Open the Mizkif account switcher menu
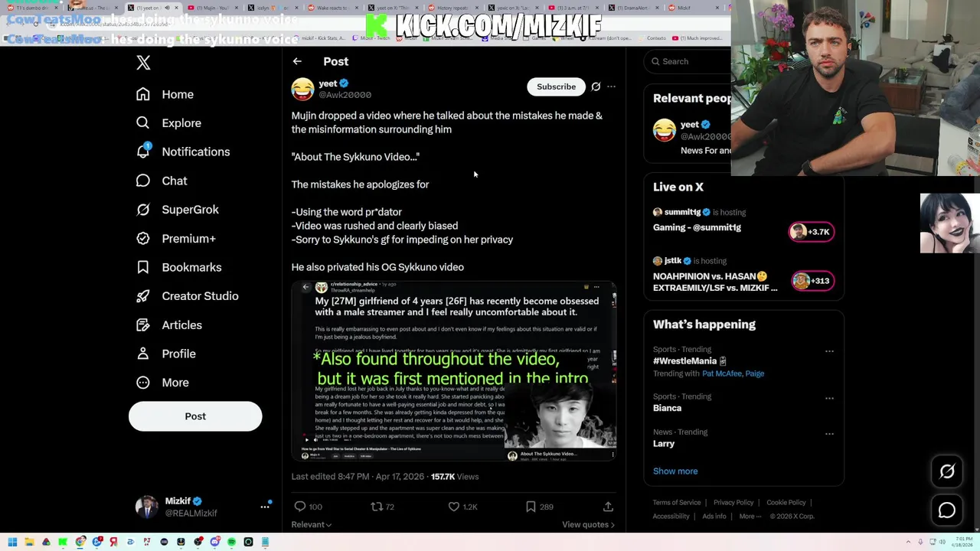 click(x=265, y=507)
